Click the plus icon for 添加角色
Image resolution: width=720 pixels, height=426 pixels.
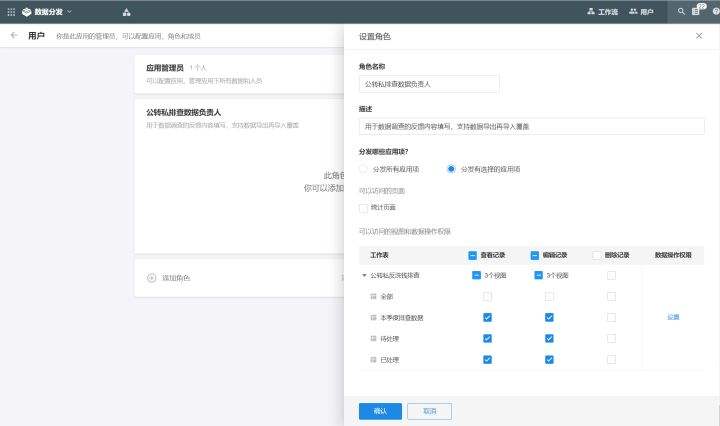pos(152,278)
